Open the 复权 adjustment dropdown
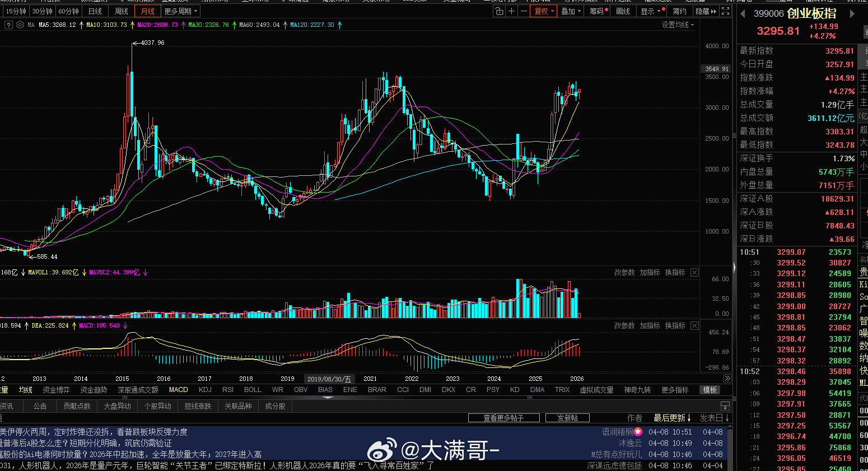Viewport: 868px width, 471px height. click(x=543, y=11)
